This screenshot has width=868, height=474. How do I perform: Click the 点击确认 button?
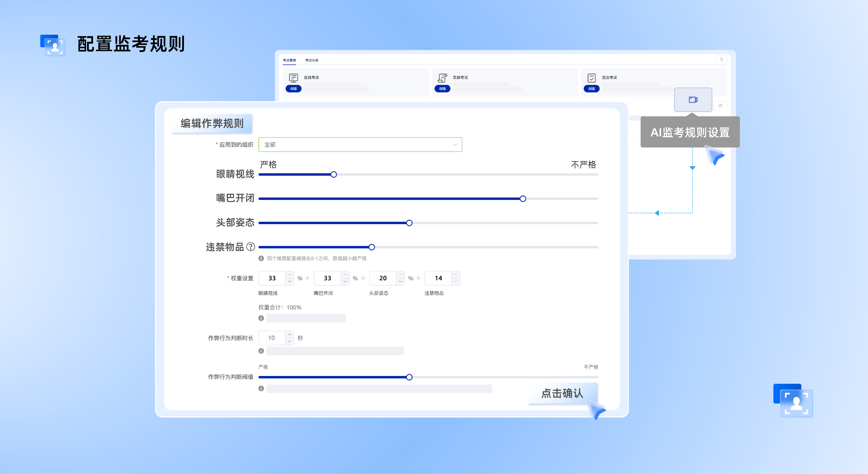tap(562, 393)
